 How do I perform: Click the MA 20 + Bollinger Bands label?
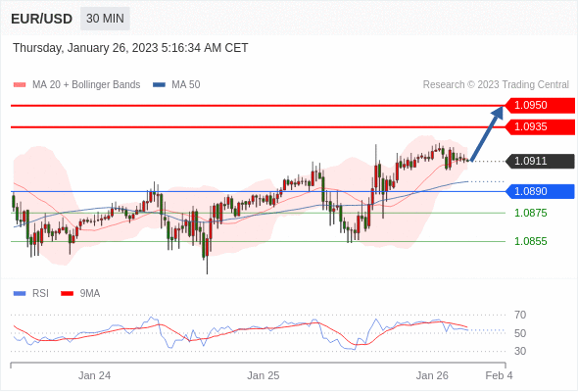pos(86,85)
